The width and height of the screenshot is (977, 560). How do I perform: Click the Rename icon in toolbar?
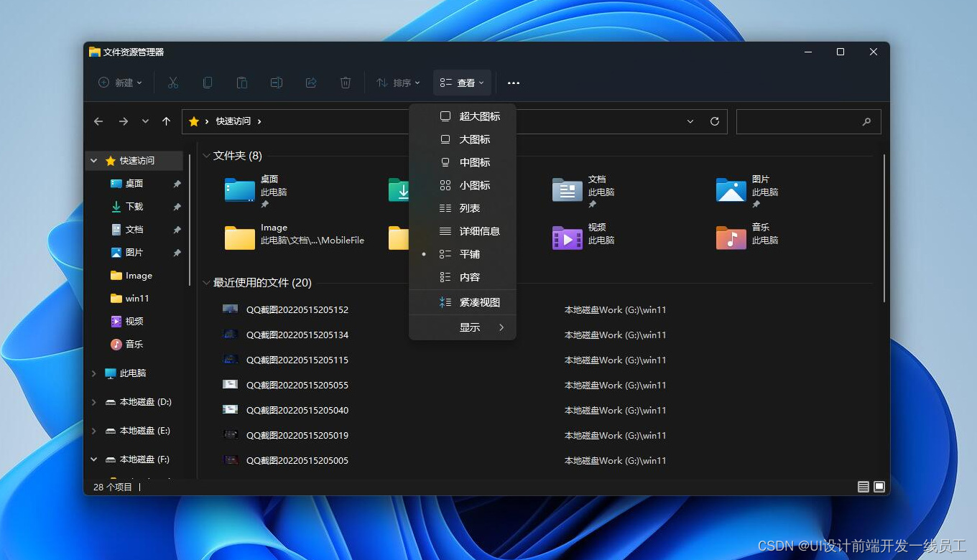click(277, 83)
